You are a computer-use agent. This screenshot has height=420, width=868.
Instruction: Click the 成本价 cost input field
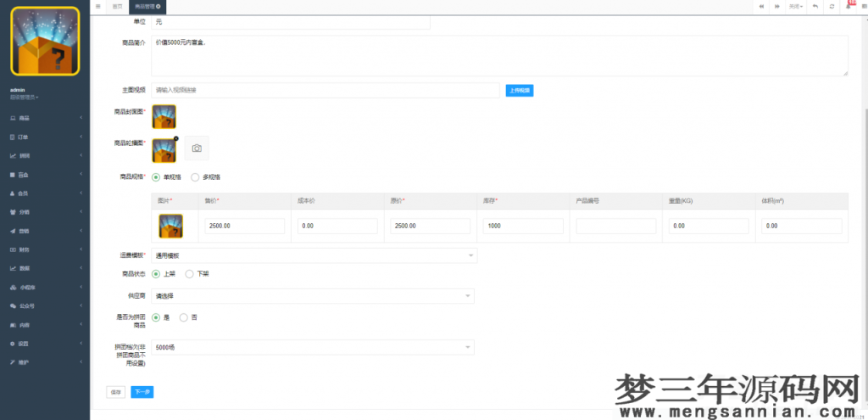[337, 226]
